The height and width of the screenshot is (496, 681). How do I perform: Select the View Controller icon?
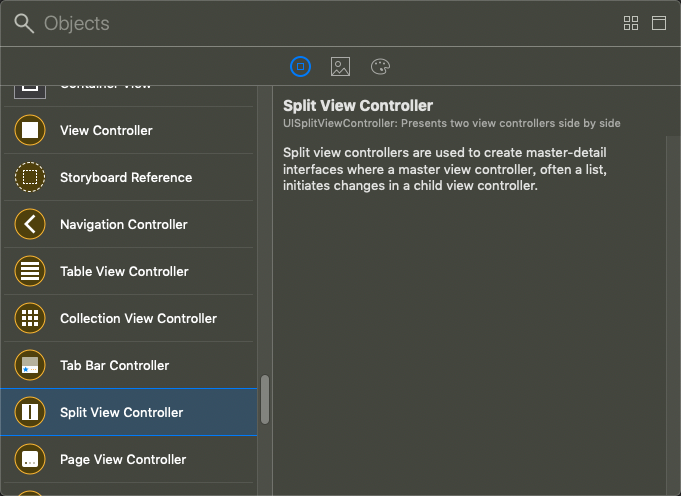30,130
